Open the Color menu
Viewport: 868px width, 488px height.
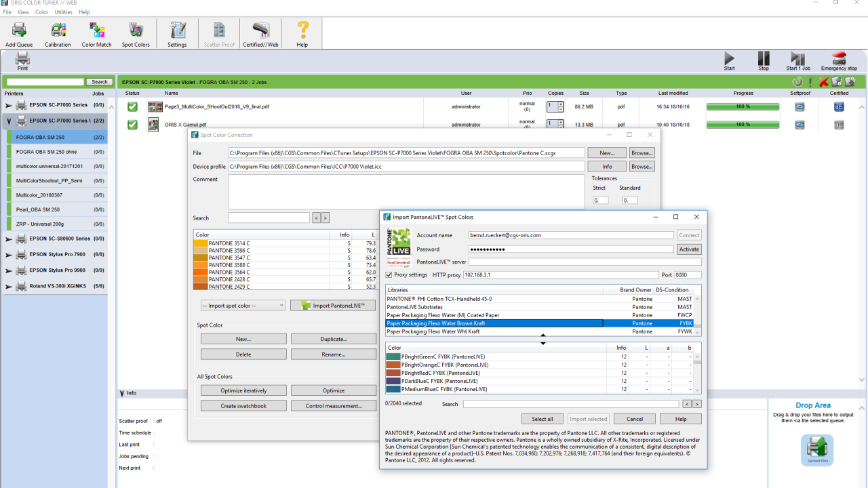(x=42, y=12)
